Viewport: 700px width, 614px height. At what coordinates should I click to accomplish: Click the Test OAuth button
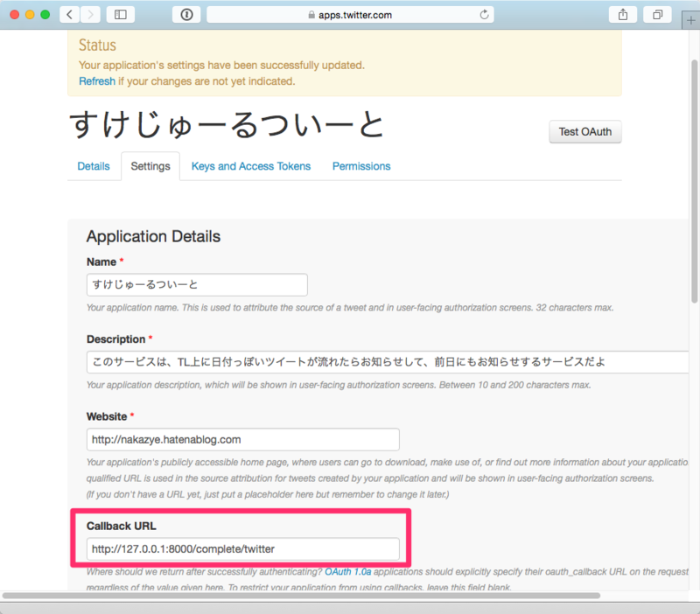click(585, 132)
